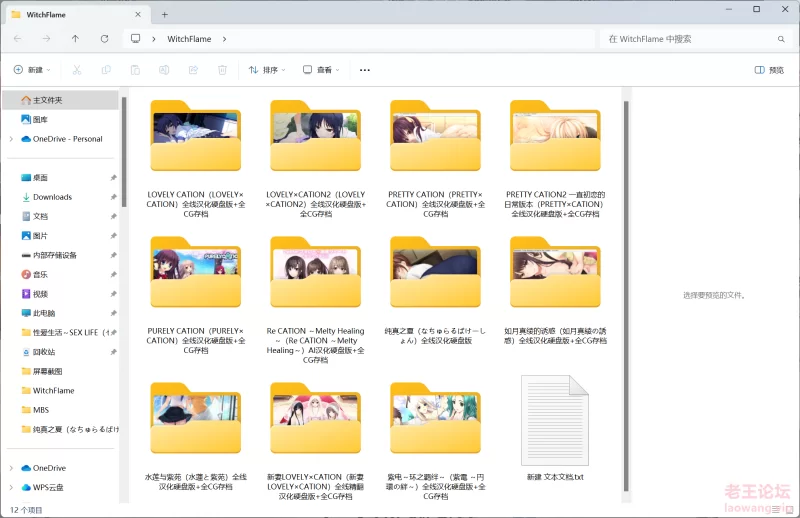This screenshot has height=518, width=800.
Task: Expand chevron after WitchFlame in address bar
Action: [x=224, y=39]
